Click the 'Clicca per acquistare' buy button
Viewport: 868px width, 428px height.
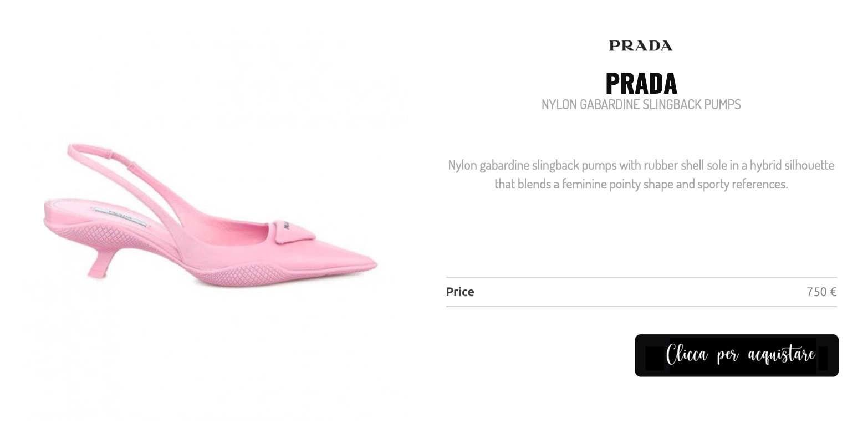pyautogui.click(x=737, y=355)
